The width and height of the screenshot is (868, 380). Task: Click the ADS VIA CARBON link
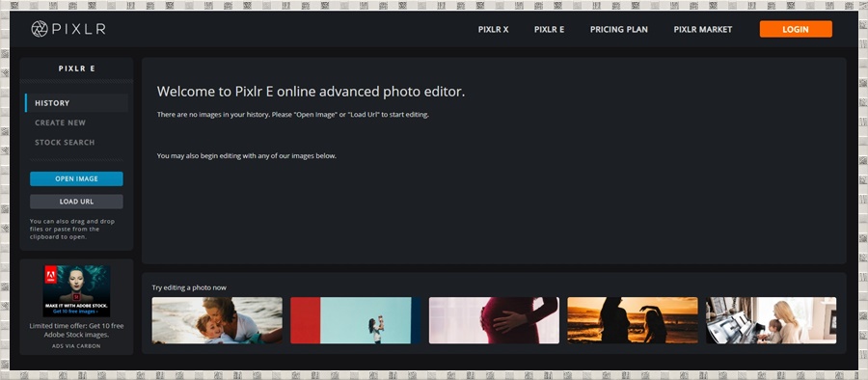[76, 346]
